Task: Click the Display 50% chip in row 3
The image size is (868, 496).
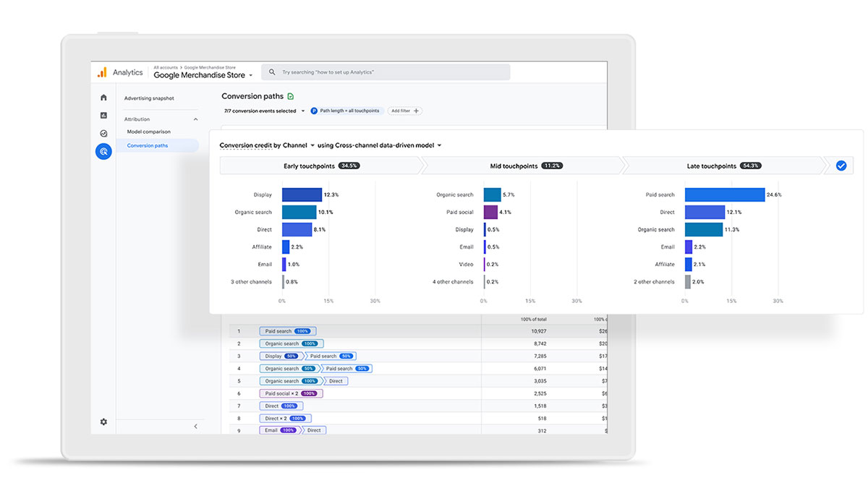Action: [x=281, y=356]
